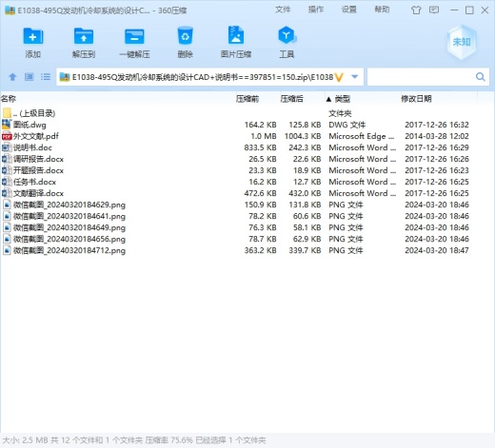Select the 外文文献.pdf file icon

coord(7,136)
